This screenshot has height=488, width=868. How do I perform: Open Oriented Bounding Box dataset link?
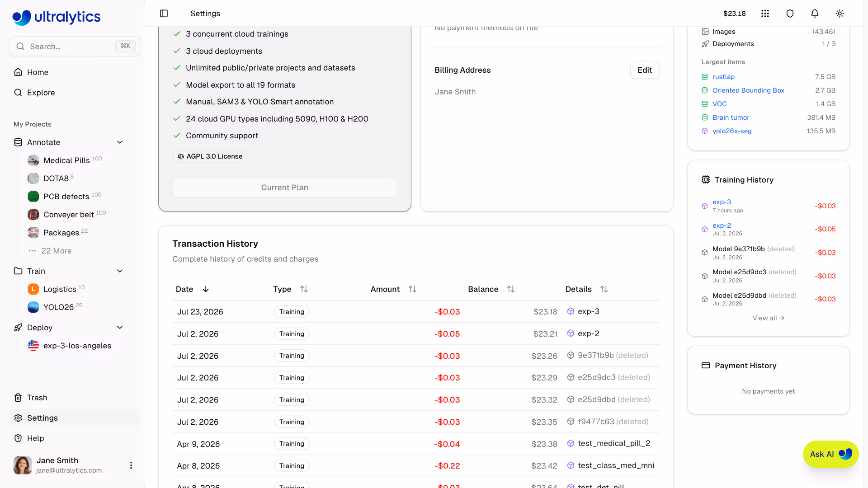coord(748,90)
